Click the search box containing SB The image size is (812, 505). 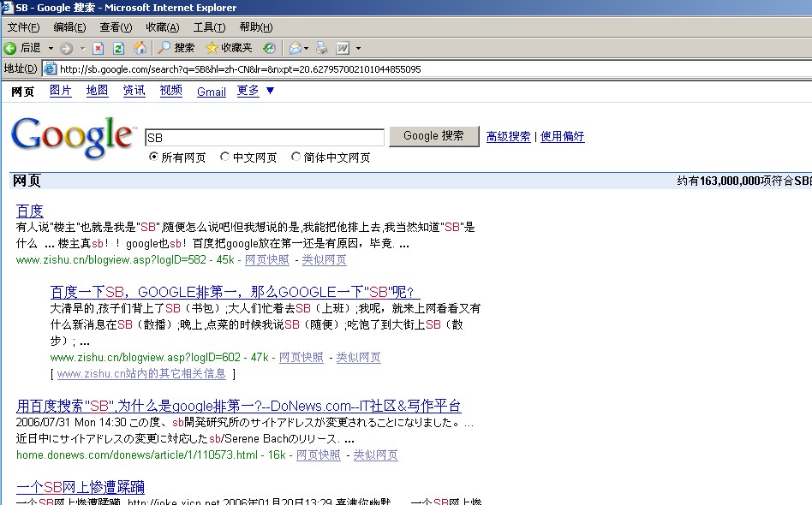[x=264, y=137]
